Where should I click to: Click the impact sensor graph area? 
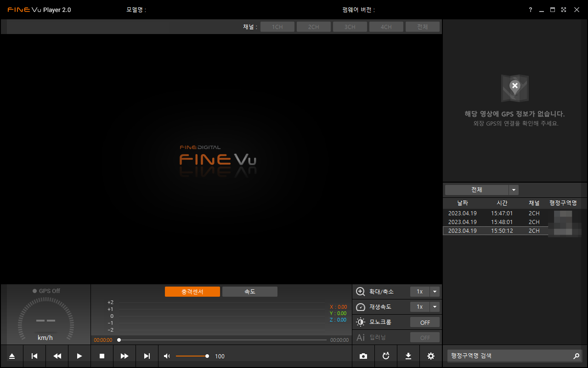point(221,316)
